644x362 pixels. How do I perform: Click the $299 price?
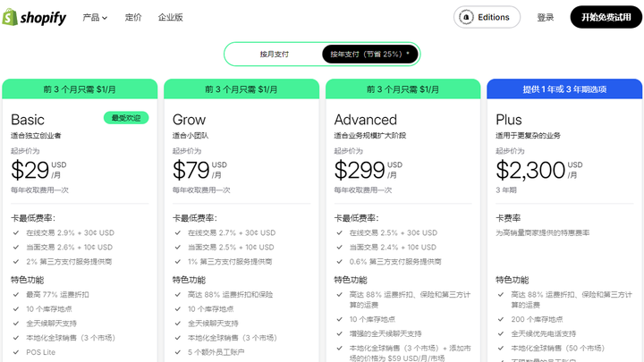click(360, 170)
